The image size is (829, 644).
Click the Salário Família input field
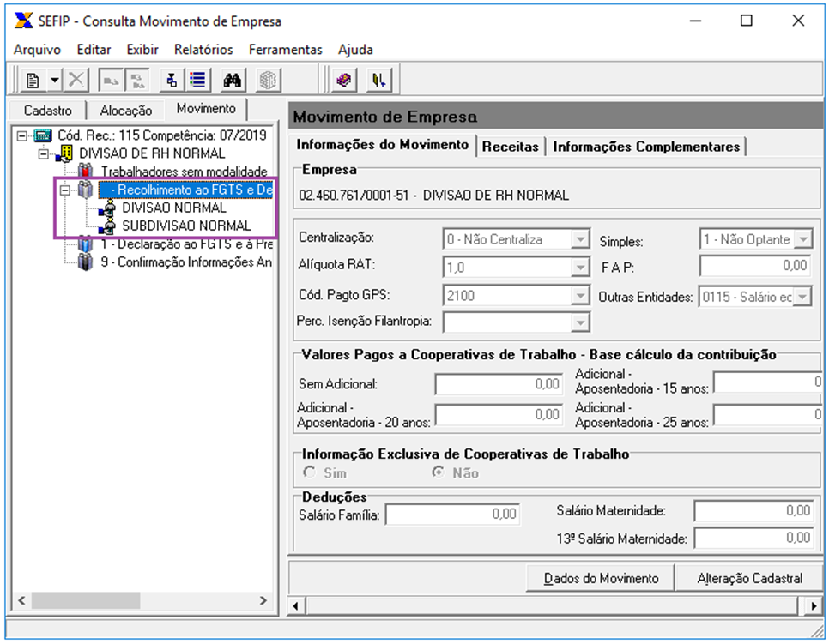coord(453,514)
